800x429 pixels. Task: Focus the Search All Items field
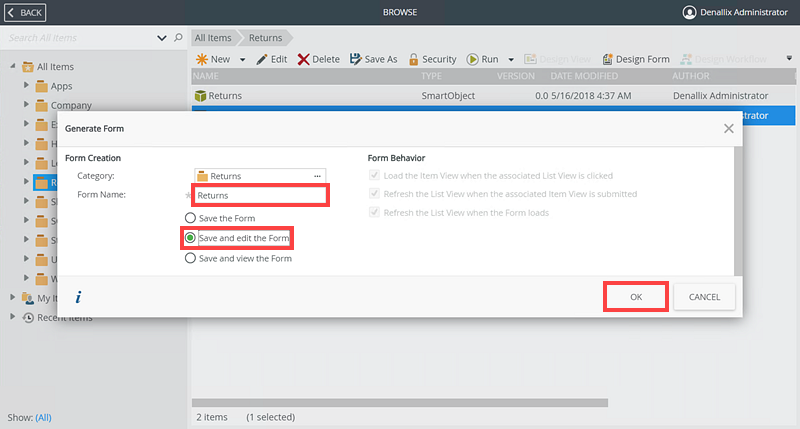(x=79, y=38)
